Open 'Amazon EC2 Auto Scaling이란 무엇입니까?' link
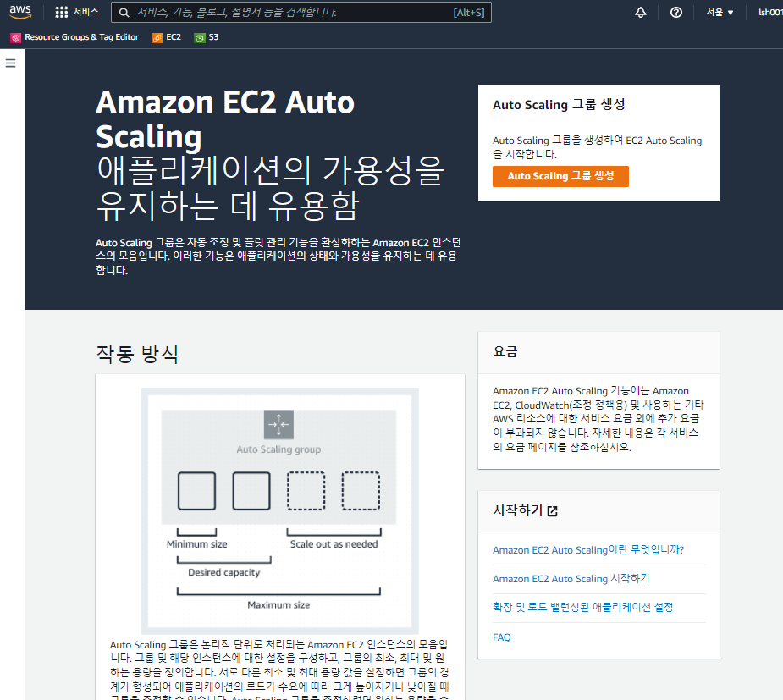Viewport: 783px width, 700px height. click(x=588, y=549)
